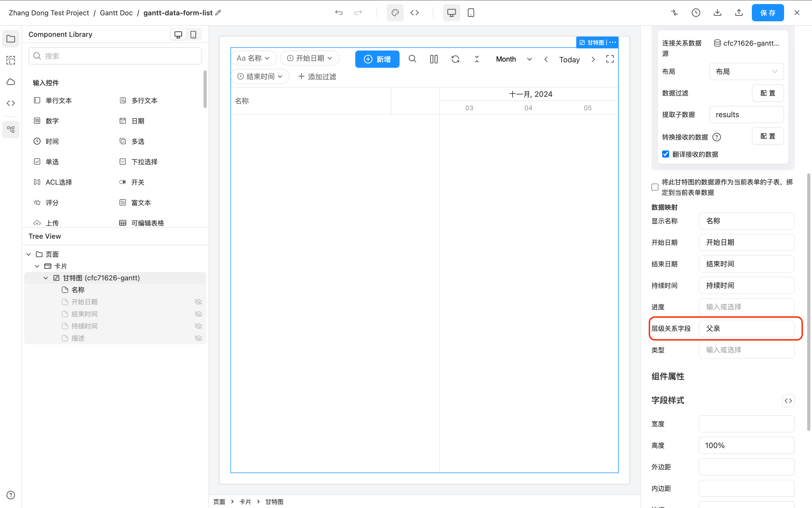This screenshot has width=812, height=508.
Task: Select 页面 in bottom breadcrumb
Action: pos(219,502)
